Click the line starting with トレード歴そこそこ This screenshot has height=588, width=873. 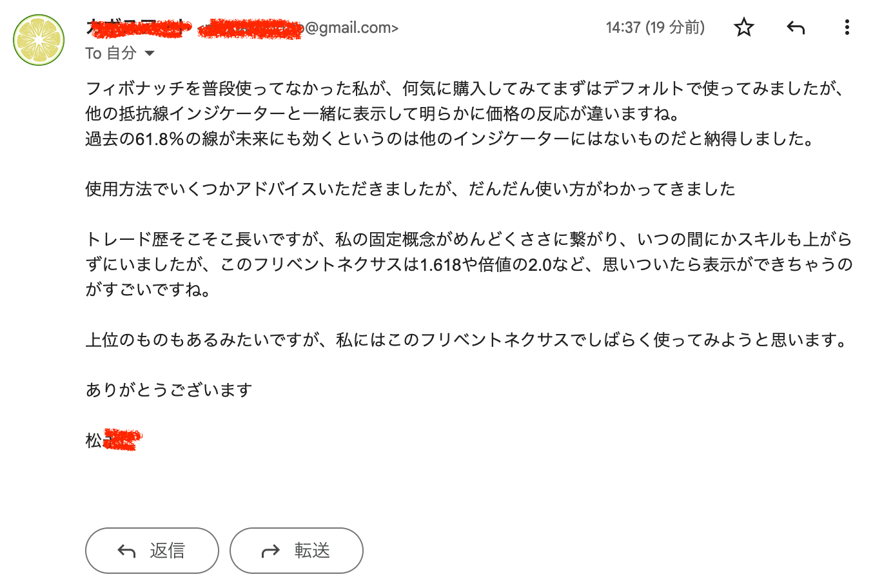[468, 239]
